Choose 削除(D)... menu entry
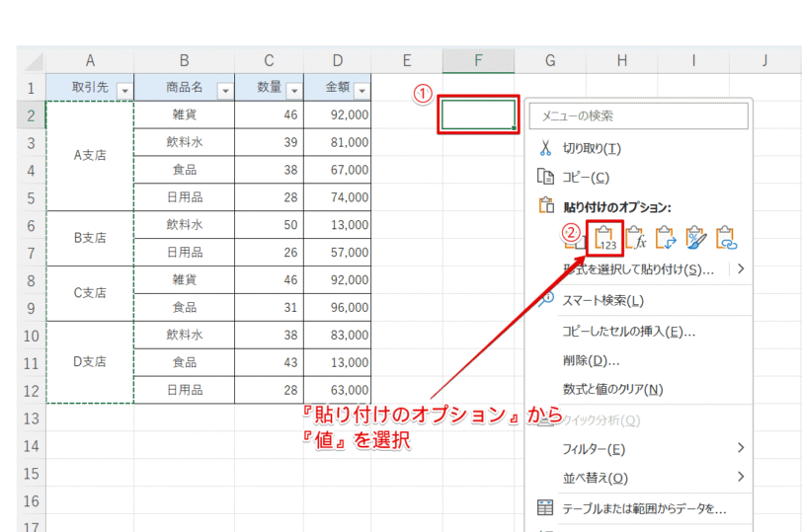This screenshot has width=802, height=532. tap(592, 361)
